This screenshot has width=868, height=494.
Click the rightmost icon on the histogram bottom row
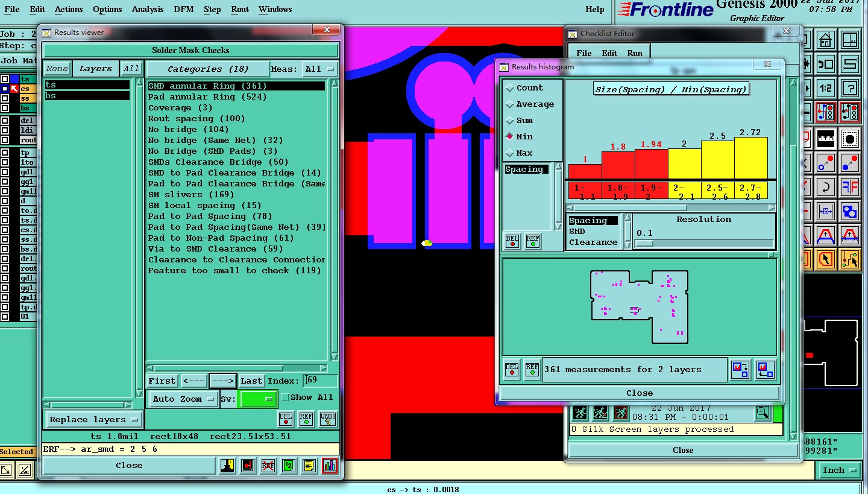[x=765, y=369]
